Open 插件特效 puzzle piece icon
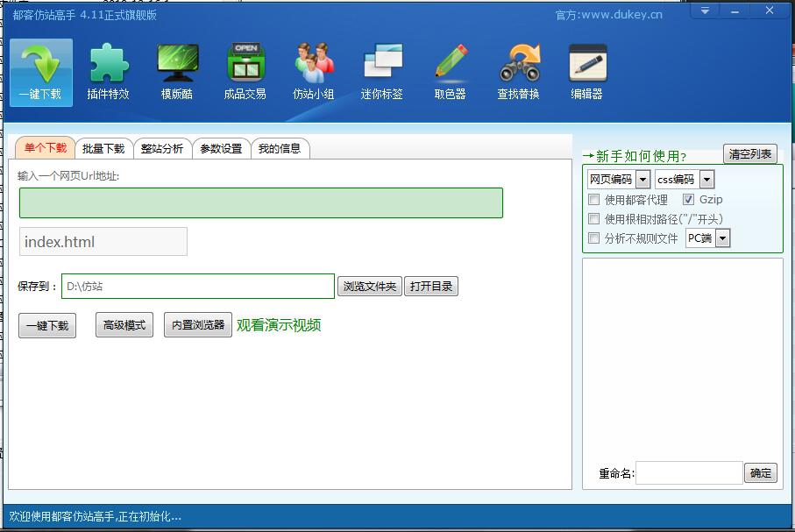The height and width of the screenshot is (532, 795). pyautogui.click(x=109, y=66)
